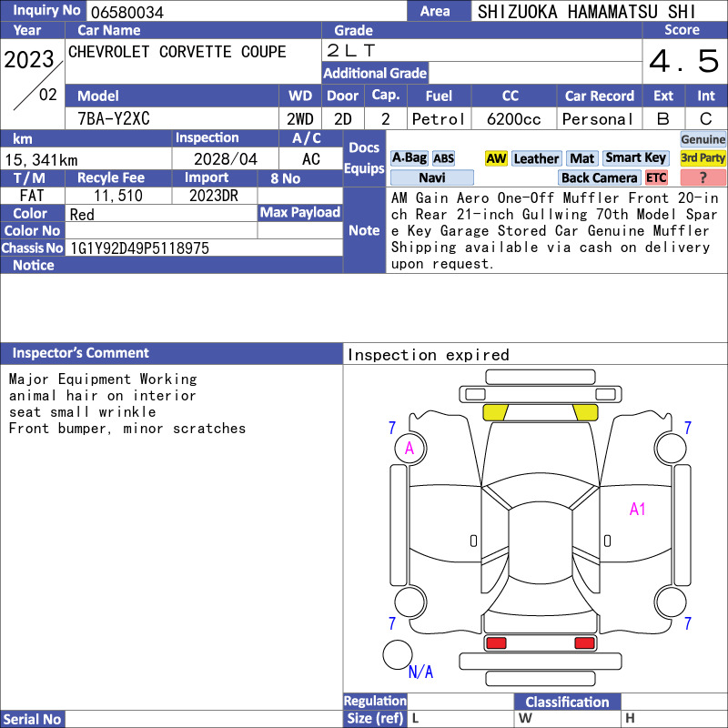
Task: Click the Serial No label
Action: pyautogui.click(x=32, y=719)
